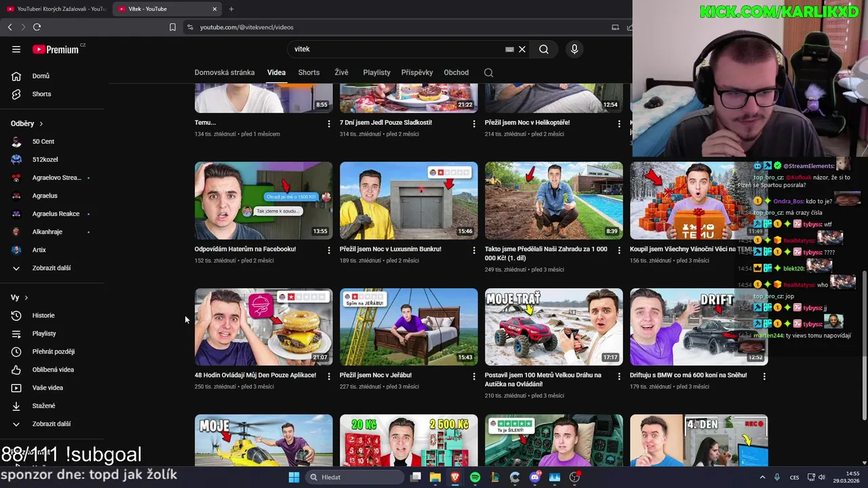Open options menu for 'Temu...' video
The image size is (868, 488).
[x=329, y=124]
